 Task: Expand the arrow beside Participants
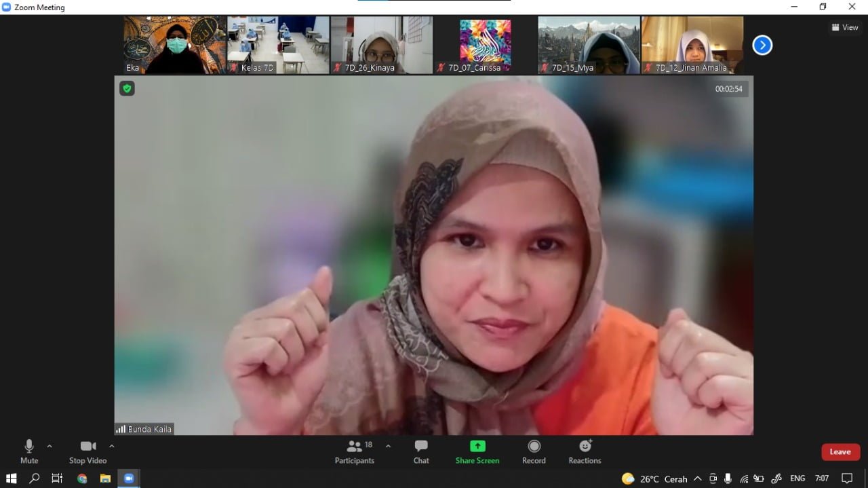[x=388, y=446]
